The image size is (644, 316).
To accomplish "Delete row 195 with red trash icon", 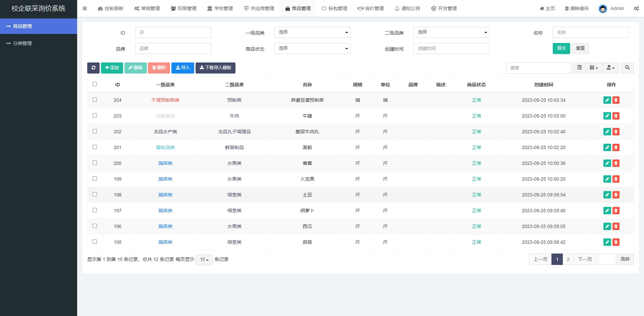I will tap(616, 242).
